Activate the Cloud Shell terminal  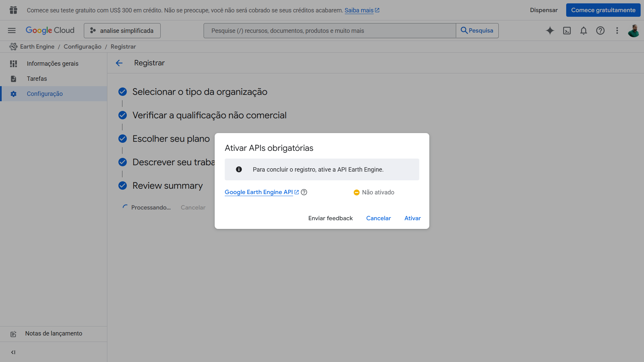(x=567, y=31)
